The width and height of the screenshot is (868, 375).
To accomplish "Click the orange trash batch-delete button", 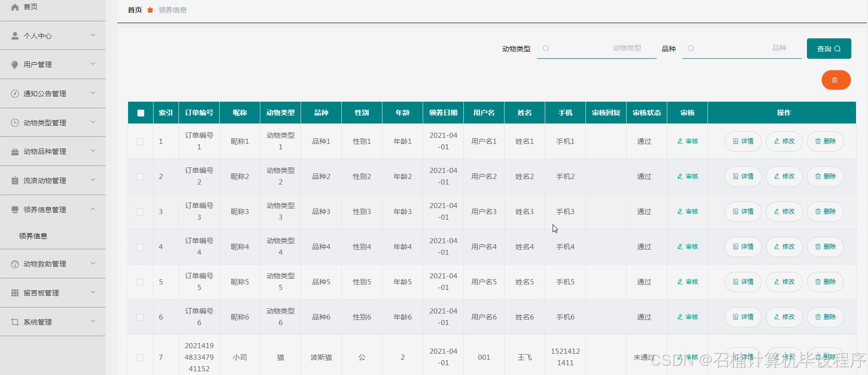I will pyautogui.click(x=836, y=80).
